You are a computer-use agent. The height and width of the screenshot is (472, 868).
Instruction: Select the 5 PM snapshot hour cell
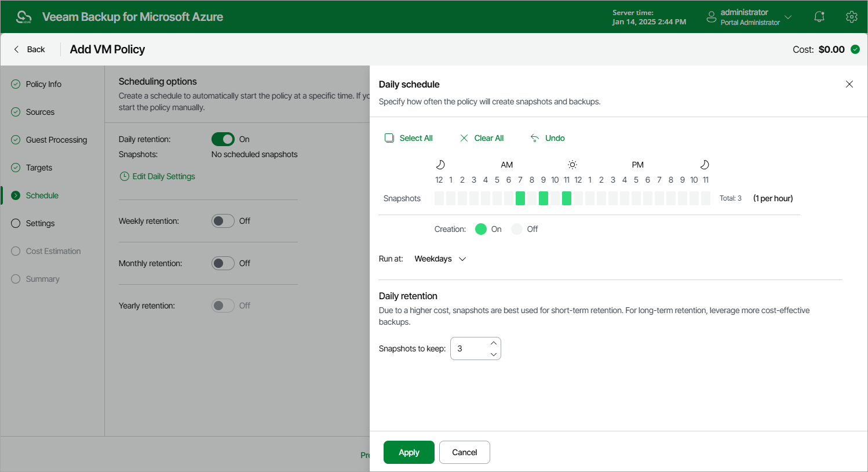click(x=636, y=198)
